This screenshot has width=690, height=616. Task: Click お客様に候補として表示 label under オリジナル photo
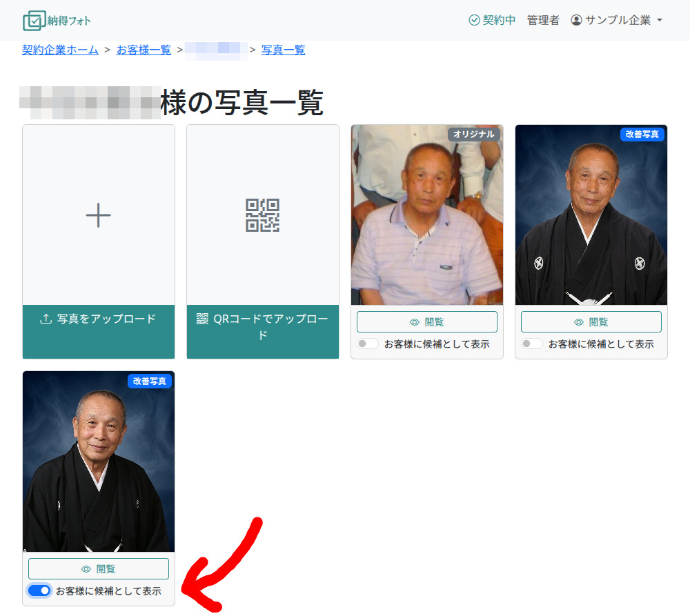(437, 344)
